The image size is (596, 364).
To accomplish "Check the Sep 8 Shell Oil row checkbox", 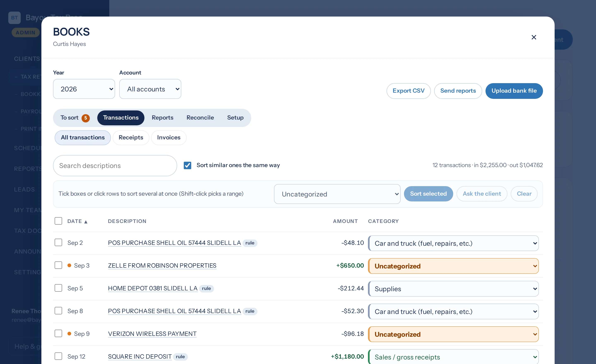I will click(x=58, y=311).
